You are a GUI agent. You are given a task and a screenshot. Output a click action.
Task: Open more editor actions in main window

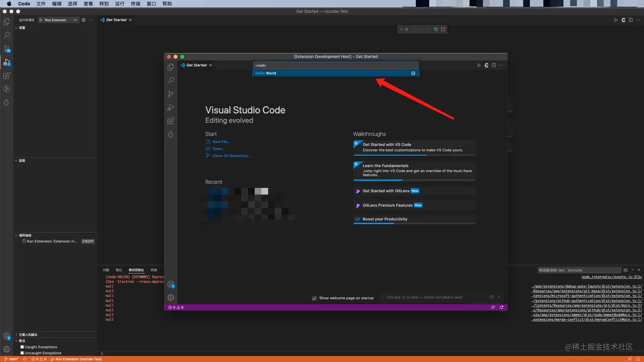(x=638, y=20)
